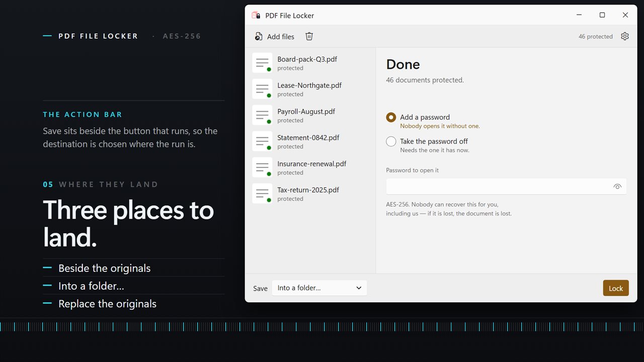Open settings via the gear icon
The height and width of the screenshot is (362, 644).
click(x=625, y=36)
